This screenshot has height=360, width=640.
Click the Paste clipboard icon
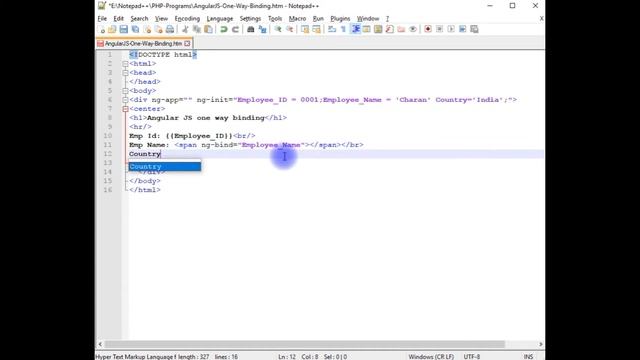[x=208, y=29]
